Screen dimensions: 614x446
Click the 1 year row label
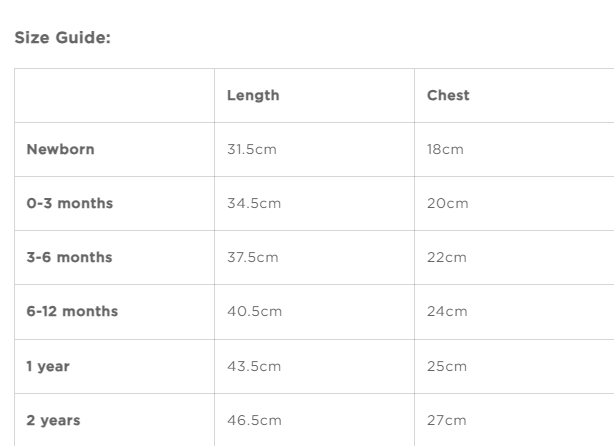click(48, 366)
